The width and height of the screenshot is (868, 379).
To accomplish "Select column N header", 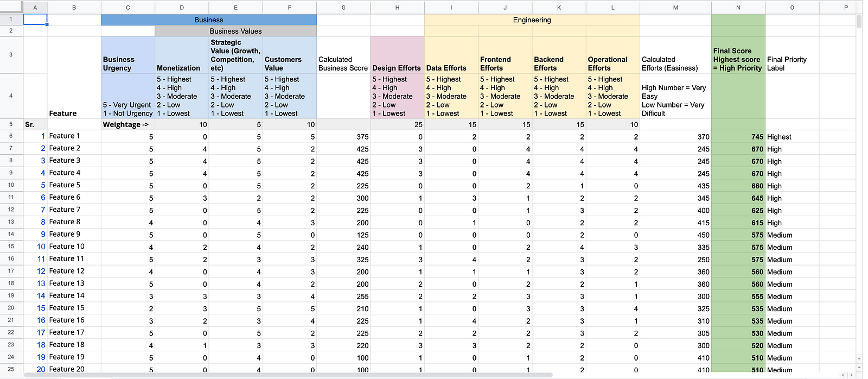I will [738, 7].
